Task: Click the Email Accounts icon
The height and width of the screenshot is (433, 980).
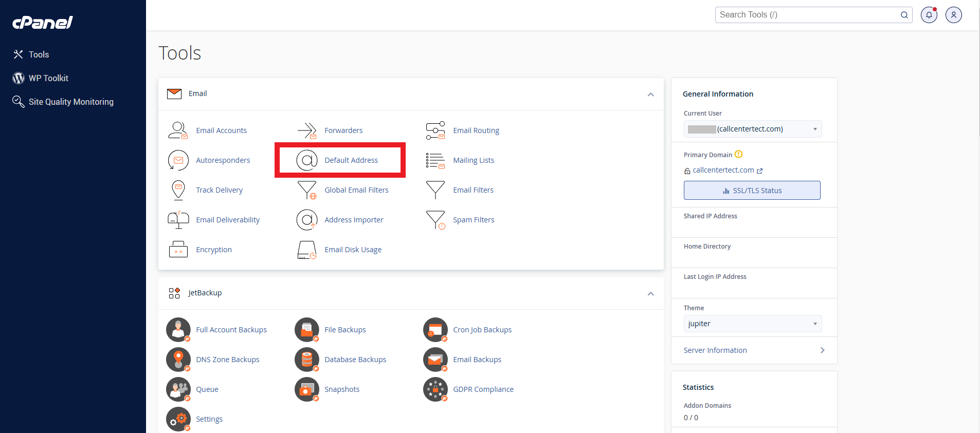Action: point(178,130)
